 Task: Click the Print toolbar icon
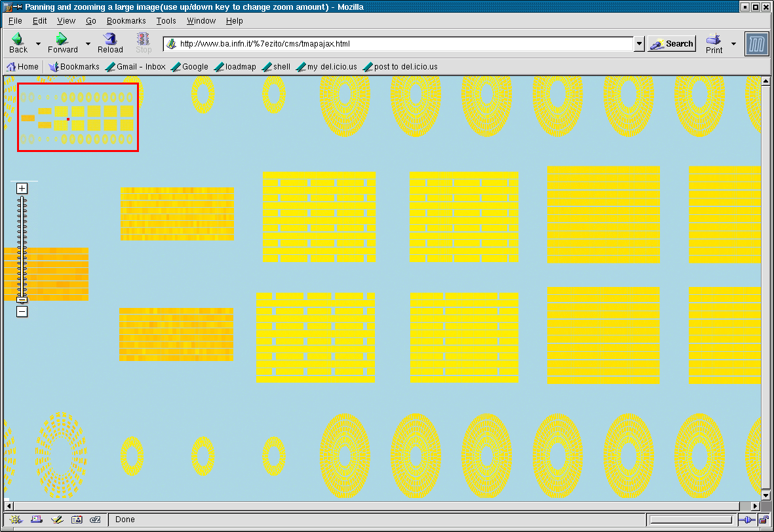point(714,43)
